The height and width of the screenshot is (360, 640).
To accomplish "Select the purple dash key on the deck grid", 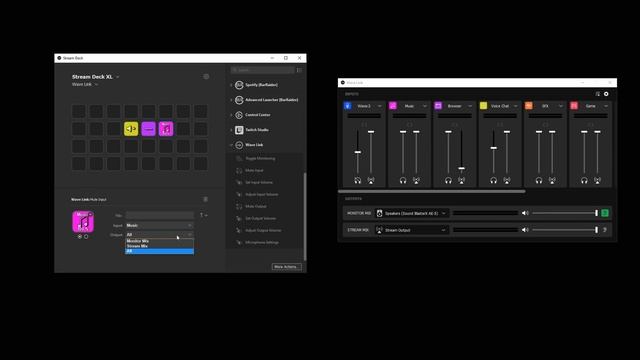I will (149, 129).
